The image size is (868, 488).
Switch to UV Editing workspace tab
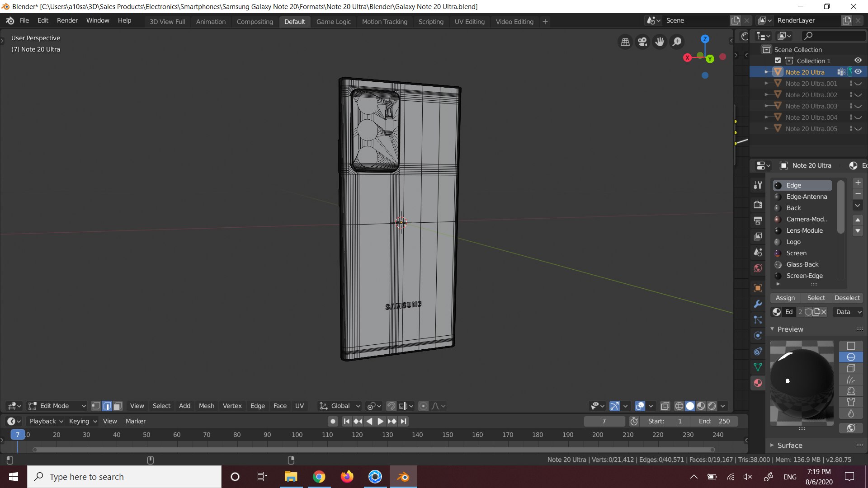tap(469, 22)
